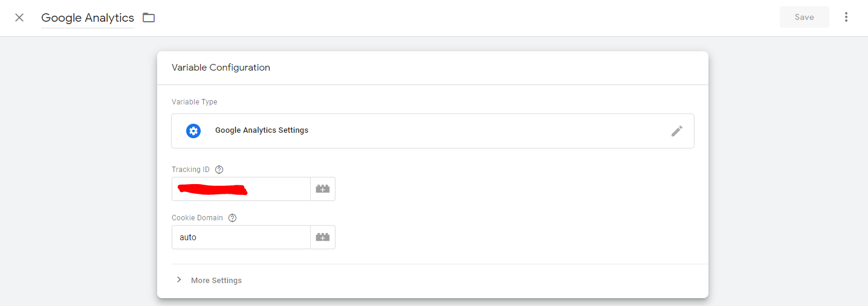
Task: Expand More Settings using the chevron arrow
Action: (x=179, y=280)
